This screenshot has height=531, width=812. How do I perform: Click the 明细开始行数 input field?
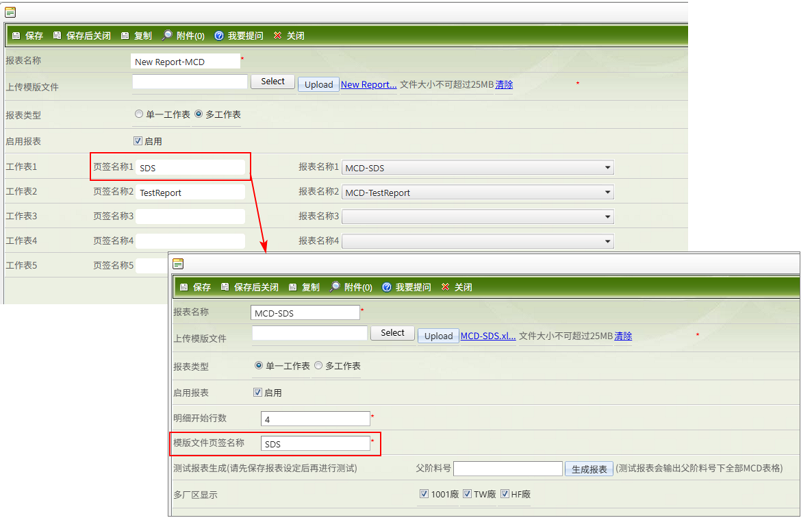315,419
